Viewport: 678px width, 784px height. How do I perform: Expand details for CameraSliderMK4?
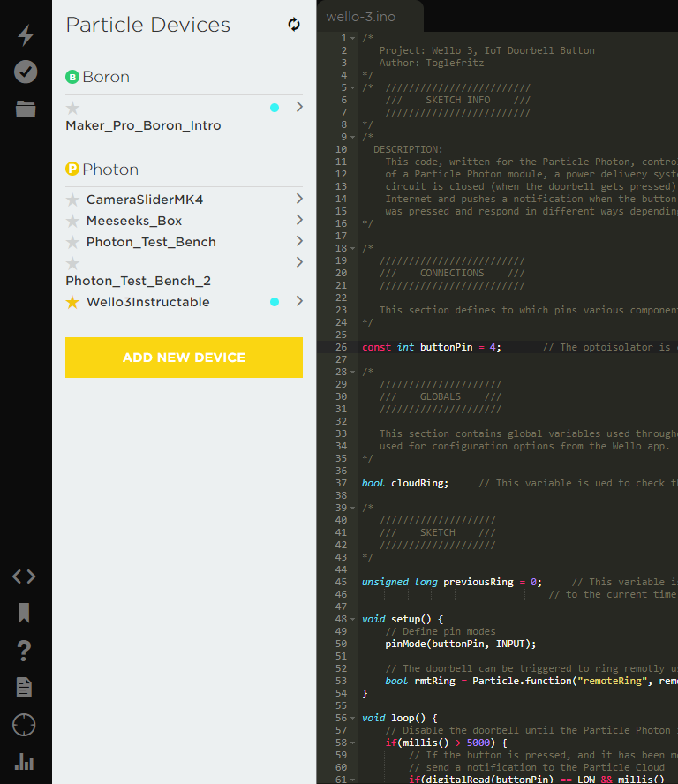point(299,199)
